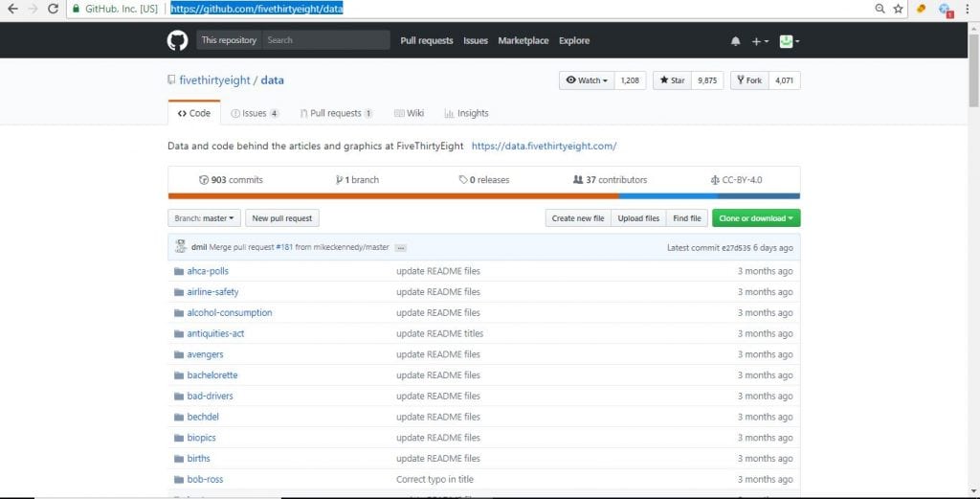
Task: Click Create new file button
Action: 578,218
